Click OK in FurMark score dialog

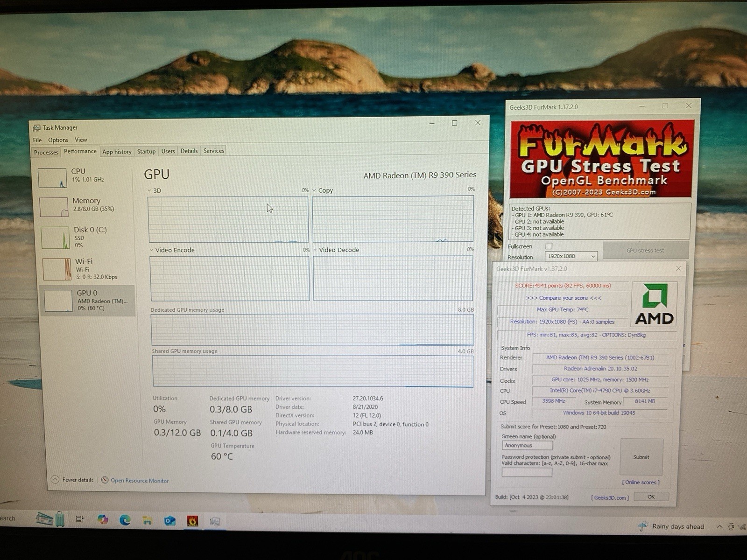click(651, 497)
